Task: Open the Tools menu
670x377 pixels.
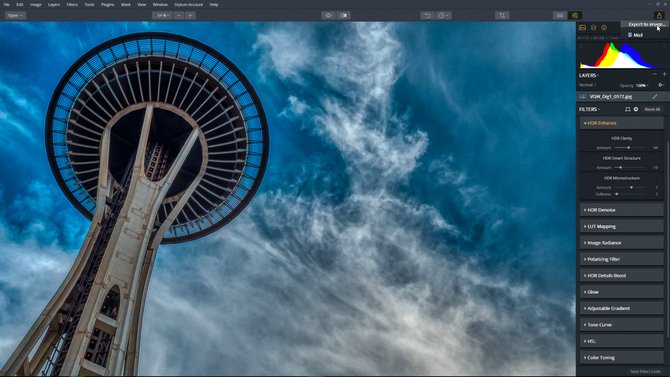Action: tap(89, 4)
